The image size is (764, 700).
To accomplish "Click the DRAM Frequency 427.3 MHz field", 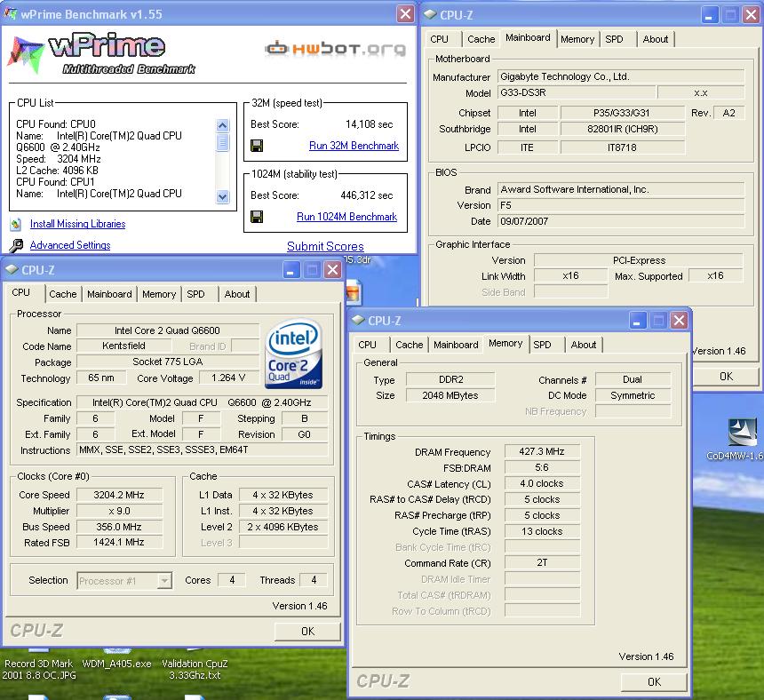I will pos(542,451).
